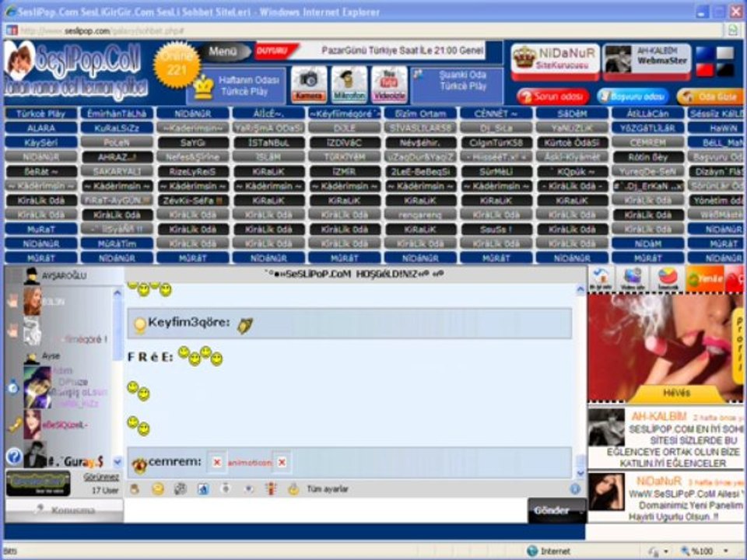Click the gear-like icon in chat toolbar
The height and width of the screenshot is (560, 747).
click(180, 489)
